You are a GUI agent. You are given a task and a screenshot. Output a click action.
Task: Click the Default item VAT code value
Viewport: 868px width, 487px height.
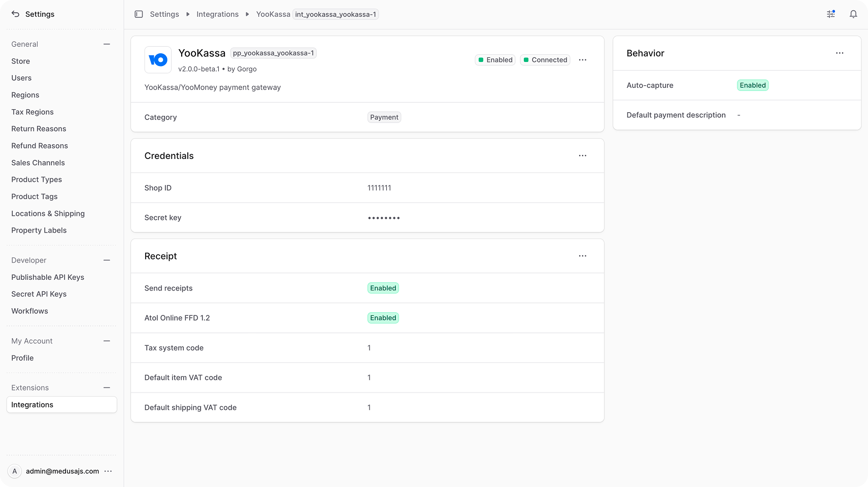pyautogui.click(x=369, y=378)
